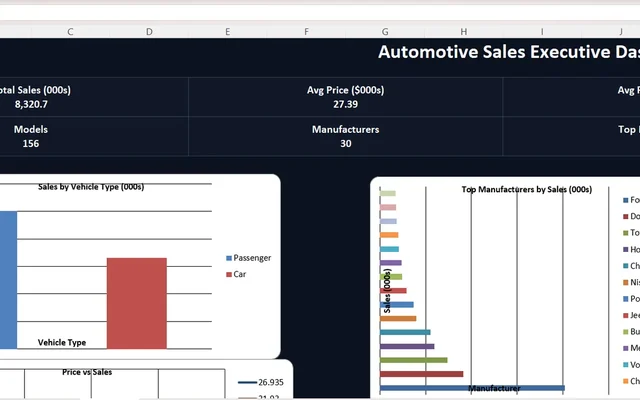Select column F header
The image size is (640, 400).
click(x=306, y=32)
